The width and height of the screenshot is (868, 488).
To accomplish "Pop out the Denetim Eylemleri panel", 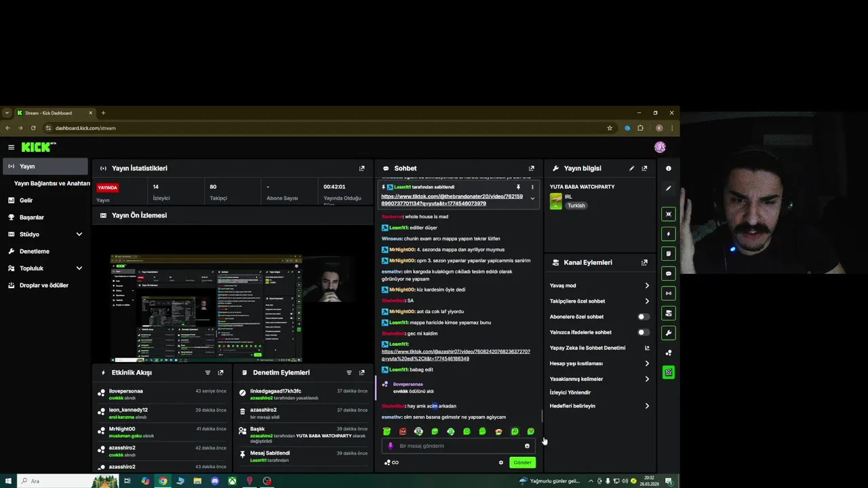I will (361, 373).
